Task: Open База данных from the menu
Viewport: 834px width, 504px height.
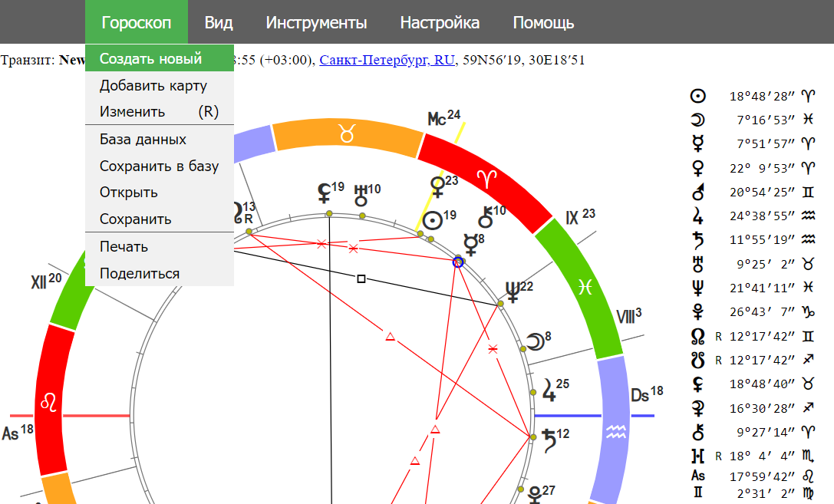Action: [x=160, y=140]
